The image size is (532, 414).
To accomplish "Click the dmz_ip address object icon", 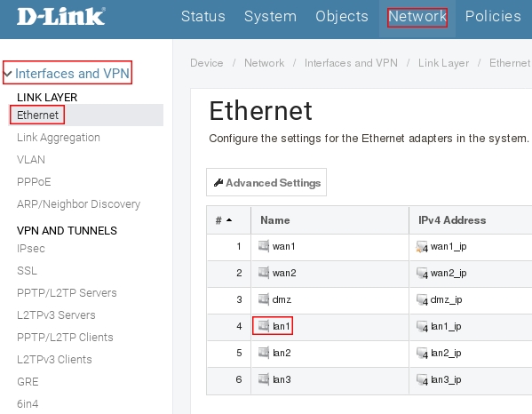I will click(x=422, y=299).
